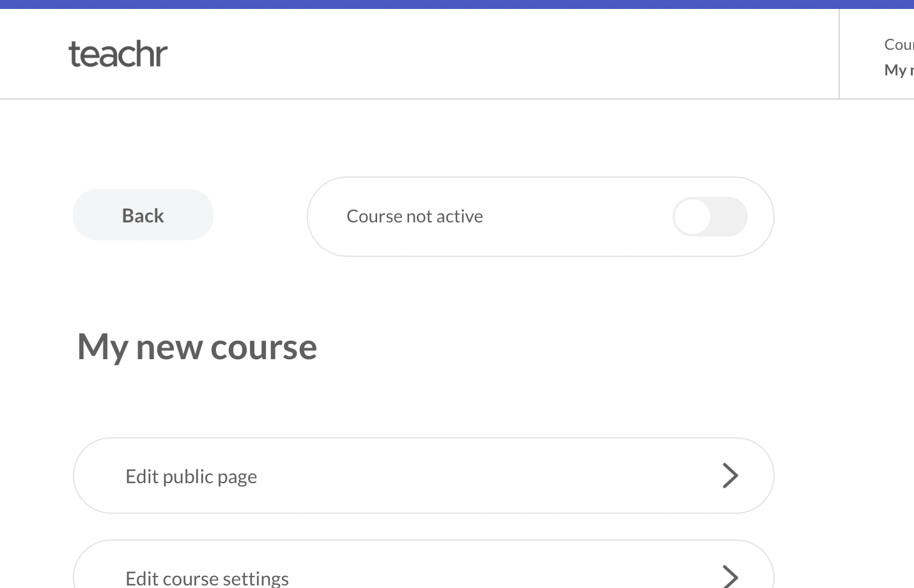
Task: Enable the Course not active switch
Action: [x=709, y=217]
